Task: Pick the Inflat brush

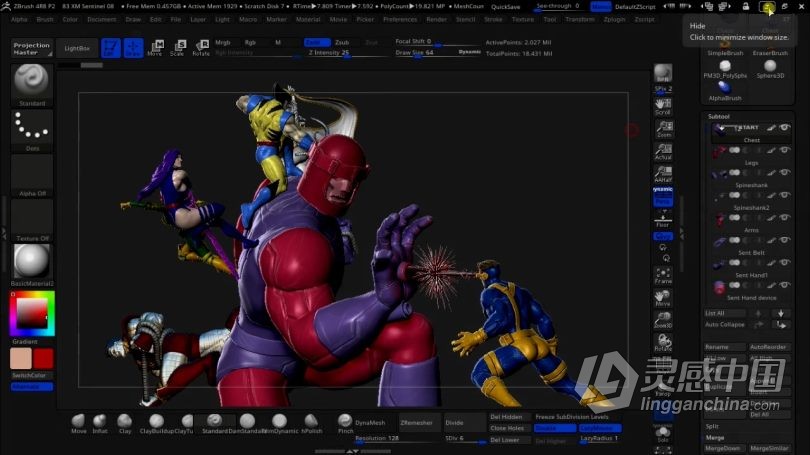Action: click(100, 423)
